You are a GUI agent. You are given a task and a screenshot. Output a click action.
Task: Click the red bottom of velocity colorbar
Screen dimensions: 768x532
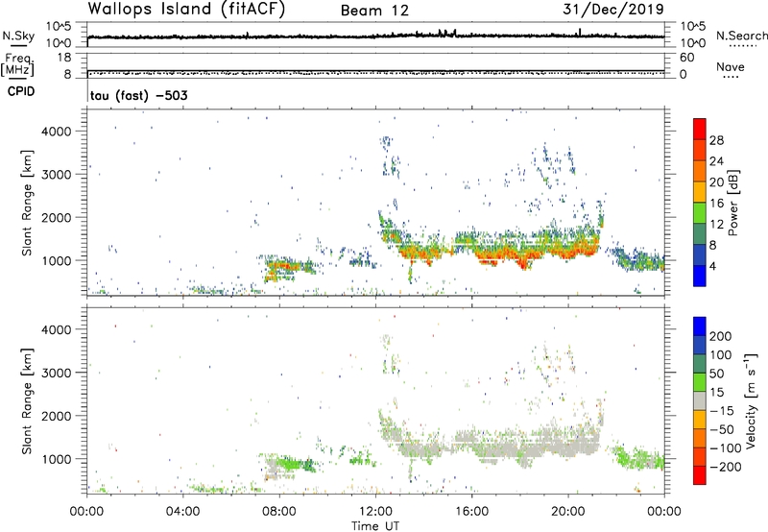(700, 475)
